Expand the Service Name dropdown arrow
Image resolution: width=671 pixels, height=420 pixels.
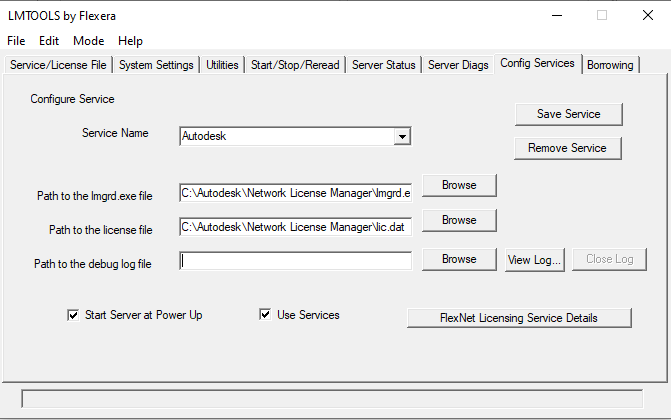[402, 137]
